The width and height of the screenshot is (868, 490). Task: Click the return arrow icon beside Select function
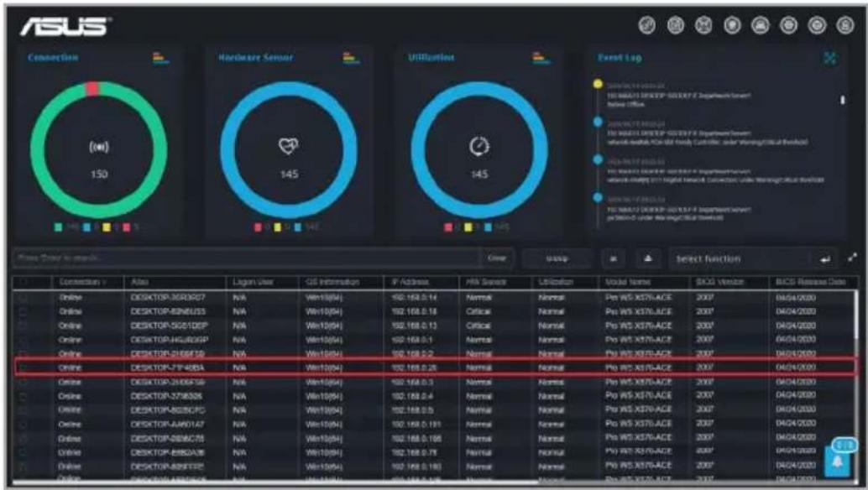(825, 259)
